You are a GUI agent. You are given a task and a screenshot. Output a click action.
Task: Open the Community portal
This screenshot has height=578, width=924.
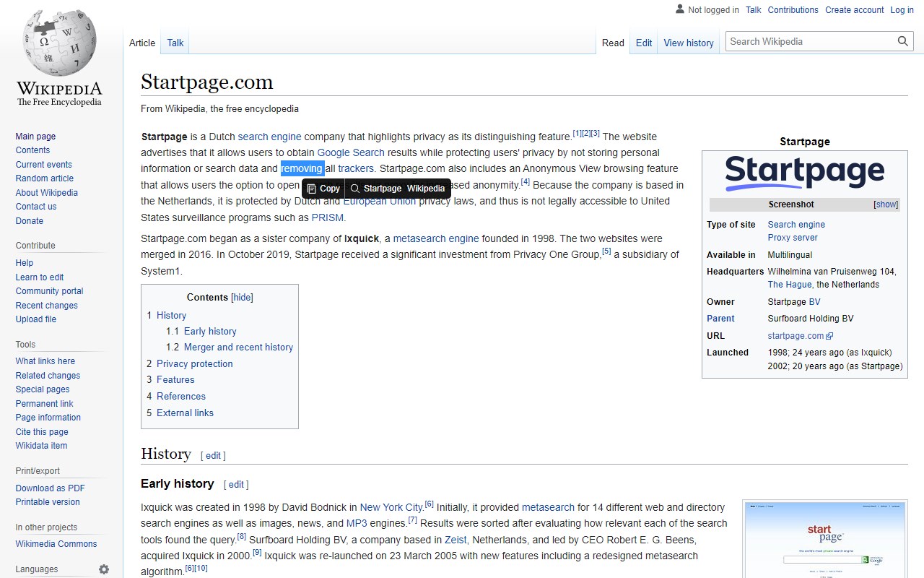[x=50, y=291]
